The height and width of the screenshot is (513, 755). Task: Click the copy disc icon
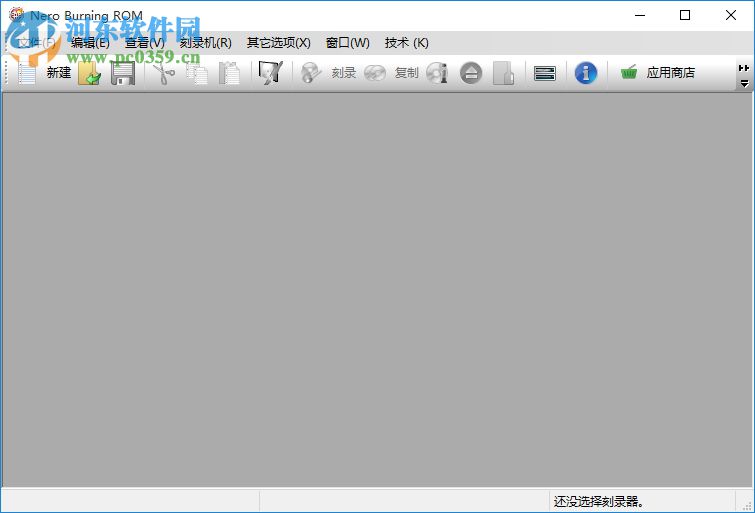click(375, 73)
